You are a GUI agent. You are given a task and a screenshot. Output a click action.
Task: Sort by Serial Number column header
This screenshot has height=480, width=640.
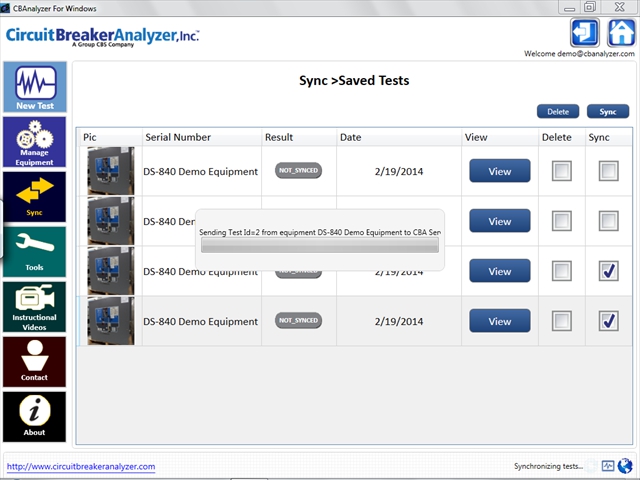(x=202, y=137)
